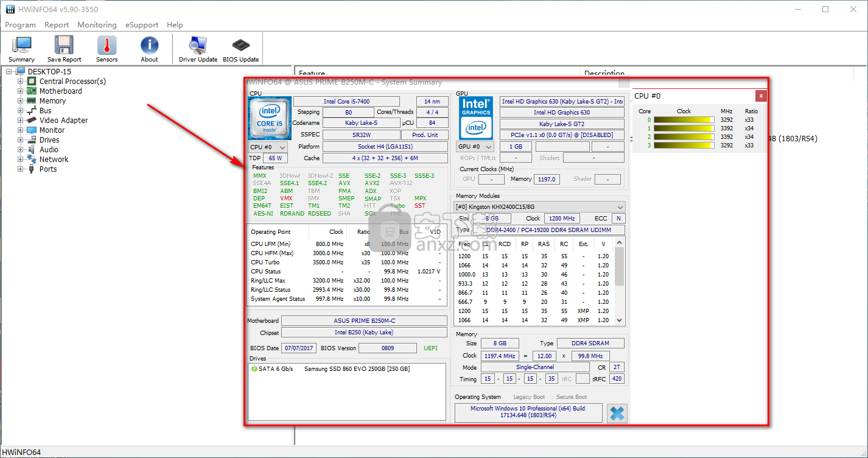This screenshot has height=458, width=868.
Task: Click the Memory module icon in tree
Action: click(32, 100)
